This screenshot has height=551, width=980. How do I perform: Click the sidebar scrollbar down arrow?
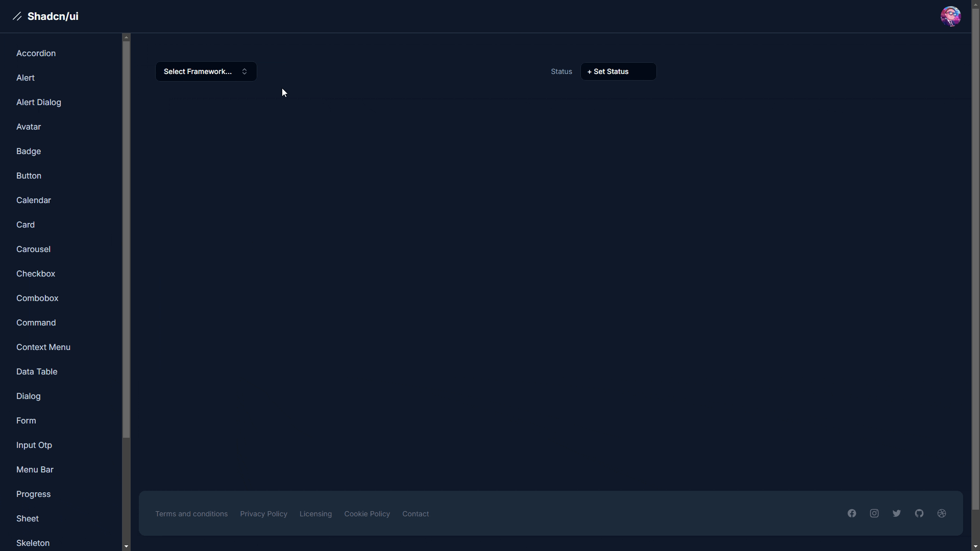pyautogui.click(x=126, y=546)
